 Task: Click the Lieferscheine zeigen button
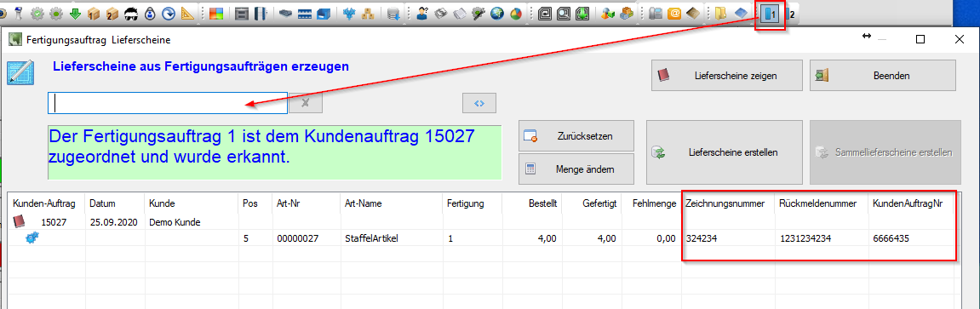[x=727, y=76]
